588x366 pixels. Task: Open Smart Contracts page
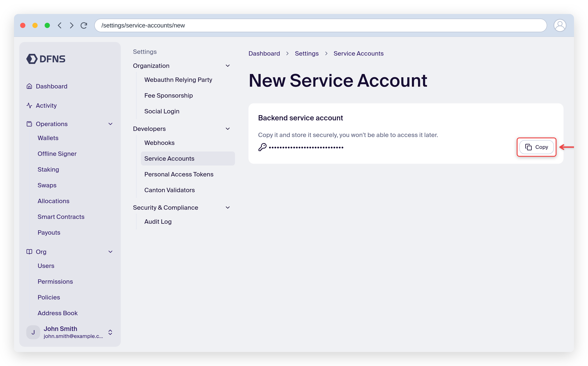click(61, 217)
